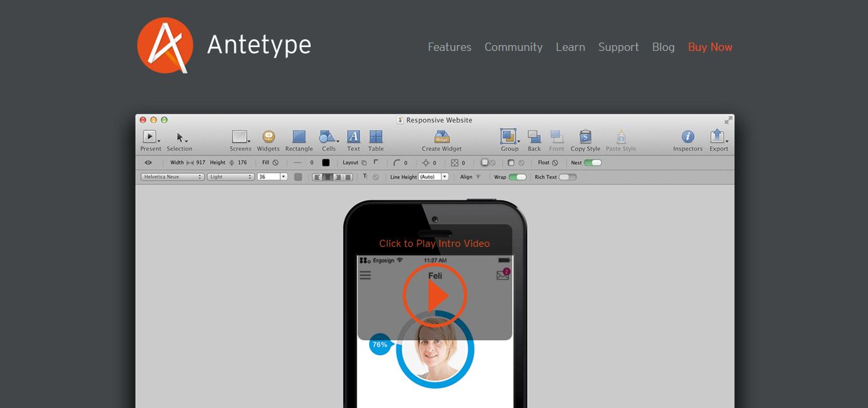This screenshot has height=408, width=868.
Task: Click the corner radius icon
Action: (x=397, y=163)
